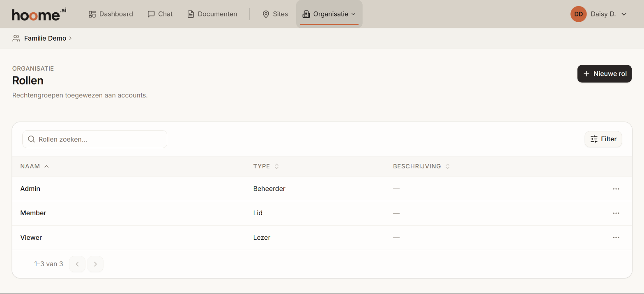Open the Daisy D. account dropdown
Viewport: 644px width, 294px height.
pyautogui.click(x=599, y=14)
